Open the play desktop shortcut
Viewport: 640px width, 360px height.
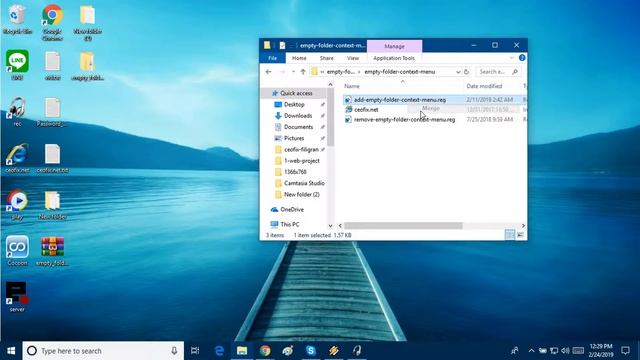click(x=17, y=205)
